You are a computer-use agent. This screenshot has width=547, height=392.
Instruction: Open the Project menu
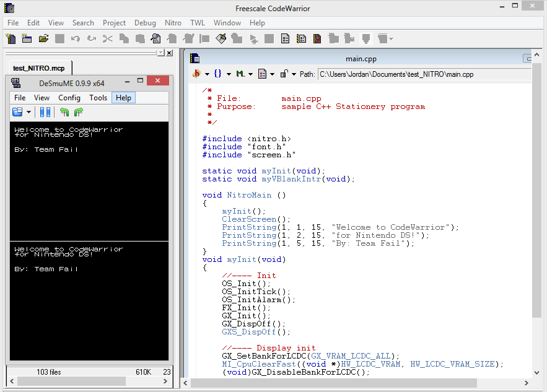[x=114, y=23]
